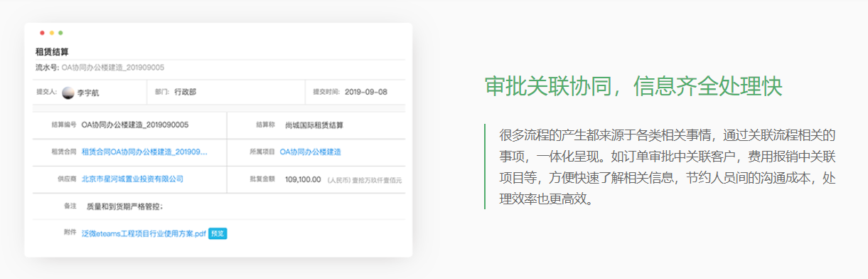Open attachment 泛微eteams工程项目行业使用方案.pdf

(144, 233)
